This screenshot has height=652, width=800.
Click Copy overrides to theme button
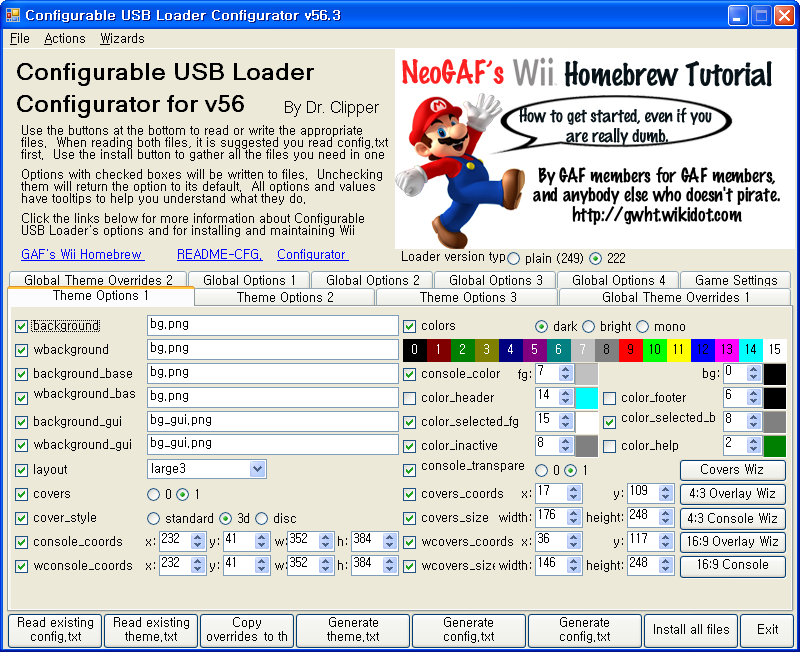click(247, 631)
